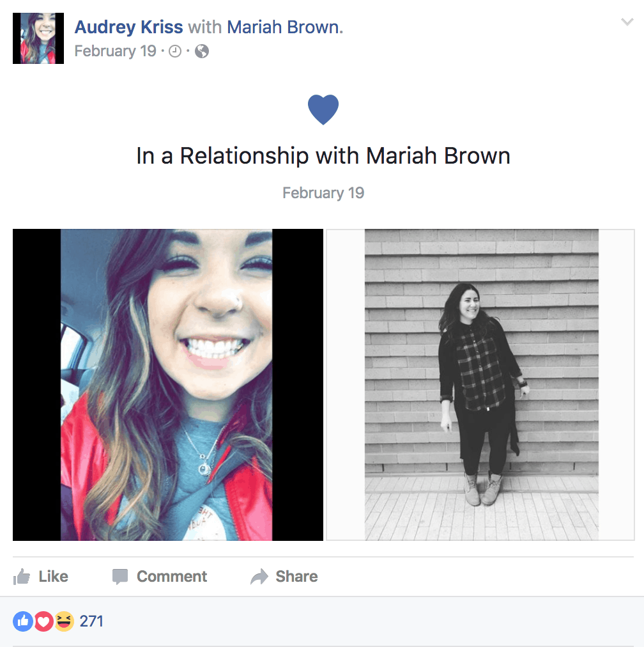Click the clock timestamp icon
The width and height of the screenshot is (644, 647).
click(x=175, y=51)
